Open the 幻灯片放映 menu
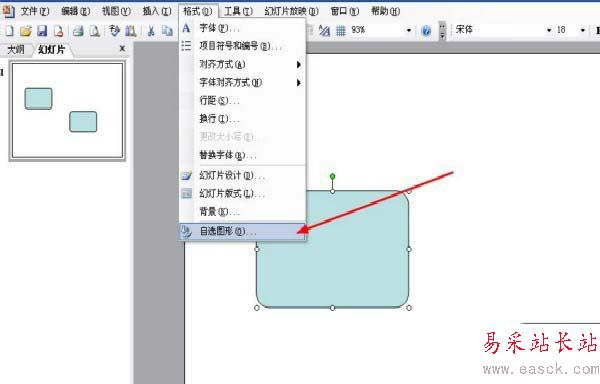Viewport: 600px width, 384px height. coord(291,11)
